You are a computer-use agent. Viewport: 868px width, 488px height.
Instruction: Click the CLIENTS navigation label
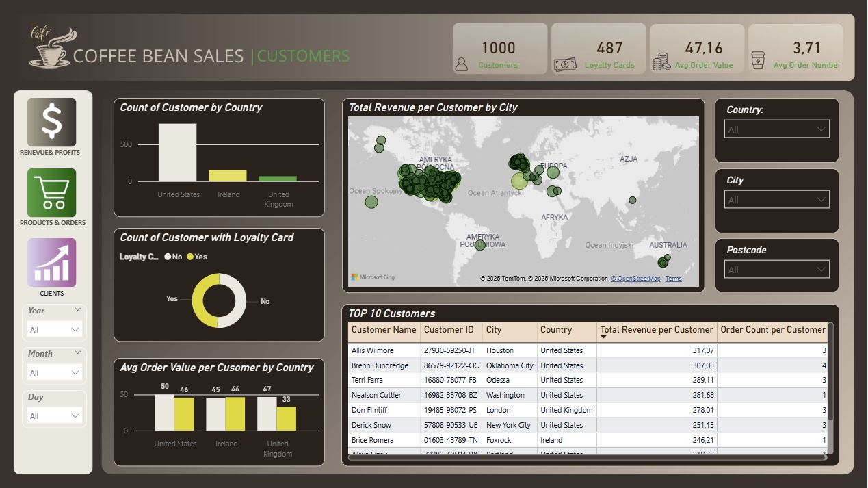[x=52, y=294]
